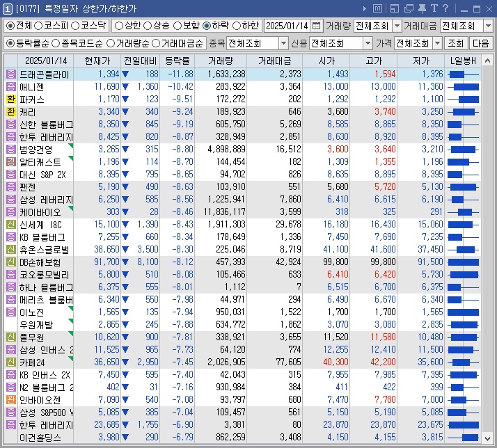The height and width of the screenshot is (448, 497).
Task: Click the green corner flag on 케이바이오
Action: coord(71,209)
